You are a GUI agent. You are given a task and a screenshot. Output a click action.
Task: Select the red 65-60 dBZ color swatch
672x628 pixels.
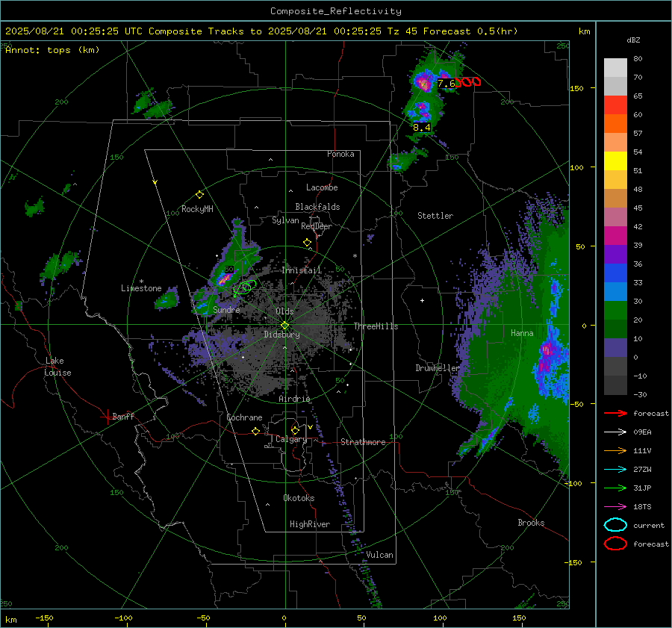[x=615, y=105]
